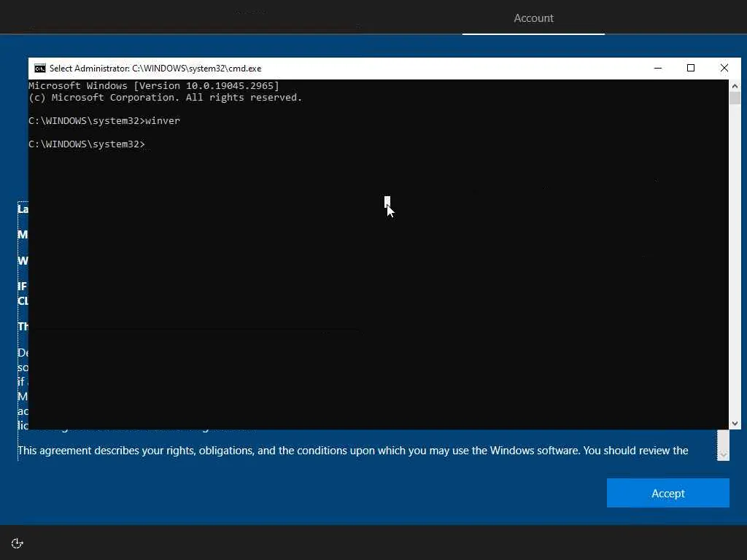This screenshot has height=560, width=747.
Task: Click the cmd.exe window title text
Action: click(155, 69)
